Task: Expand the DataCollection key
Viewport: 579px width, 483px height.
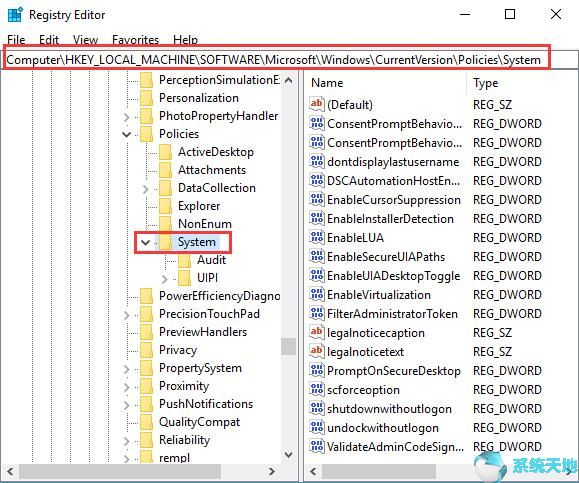Action: pos(145,189)
